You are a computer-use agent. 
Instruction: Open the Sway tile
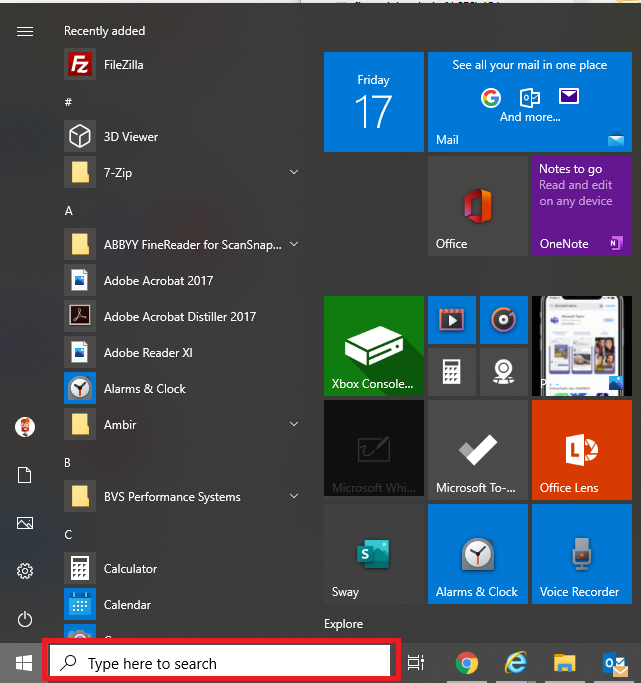coord(374,554)
